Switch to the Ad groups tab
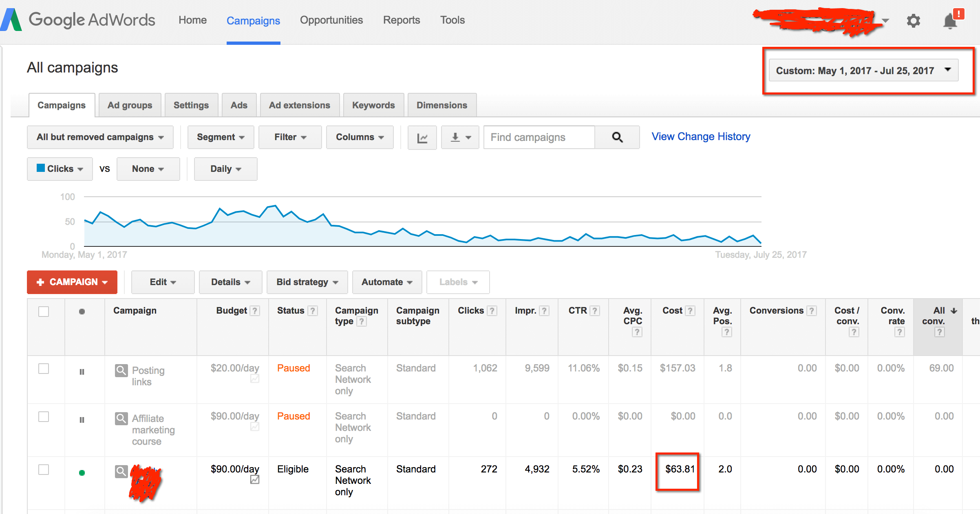The height and width of the screenshot is (514, 980). pos(130,105)
